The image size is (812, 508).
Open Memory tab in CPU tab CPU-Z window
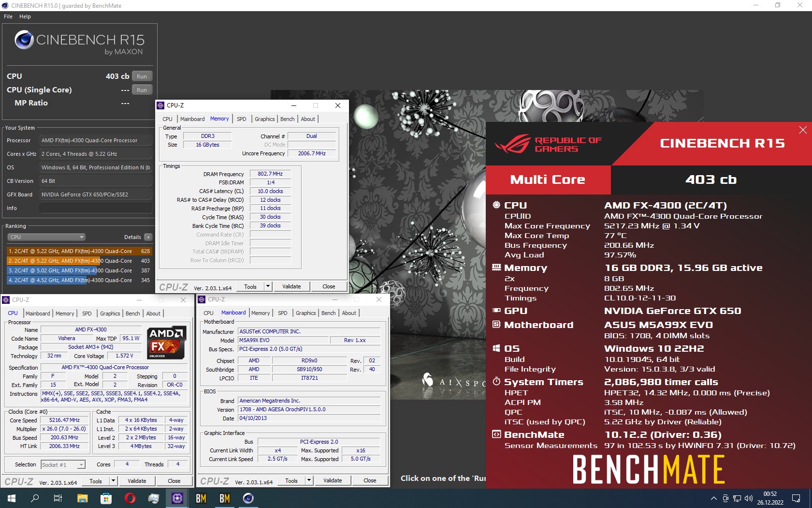(65, 314)
